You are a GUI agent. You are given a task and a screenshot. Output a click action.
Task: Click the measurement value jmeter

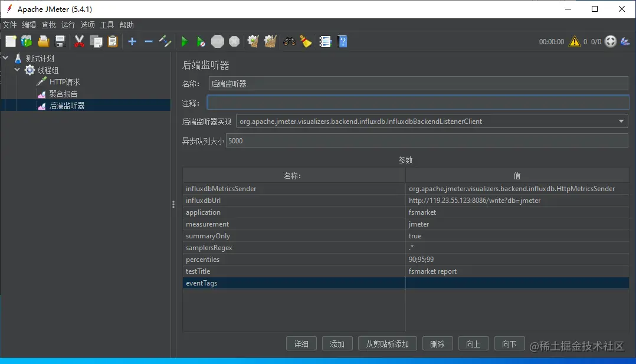point(419,224)
